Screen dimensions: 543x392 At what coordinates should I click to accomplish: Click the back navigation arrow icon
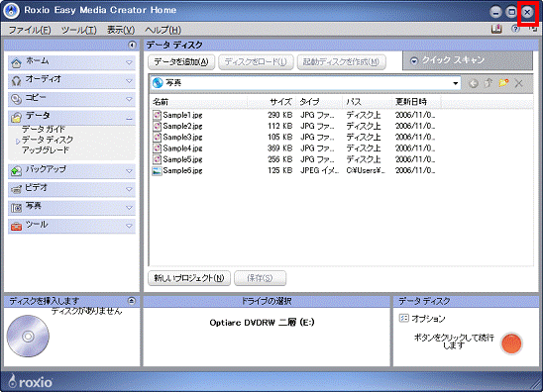click(x=473, y=83)
